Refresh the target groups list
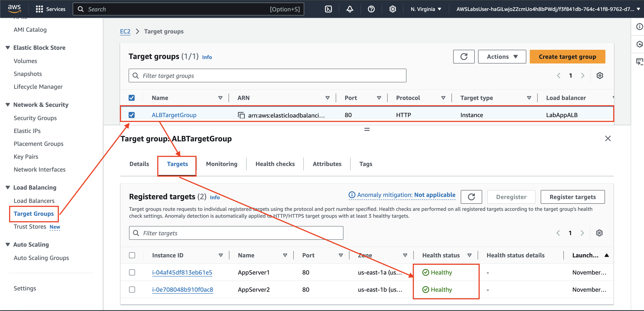The image size is (644, 311). click(x=463, y=57)
